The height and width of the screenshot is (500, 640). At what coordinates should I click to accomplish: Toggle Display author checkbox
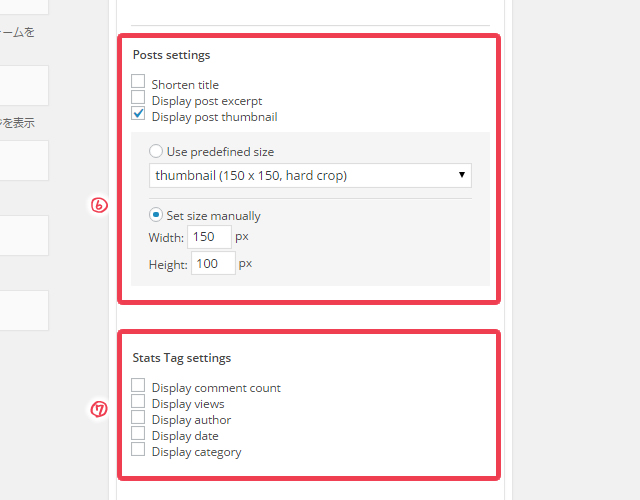point(138,417)
